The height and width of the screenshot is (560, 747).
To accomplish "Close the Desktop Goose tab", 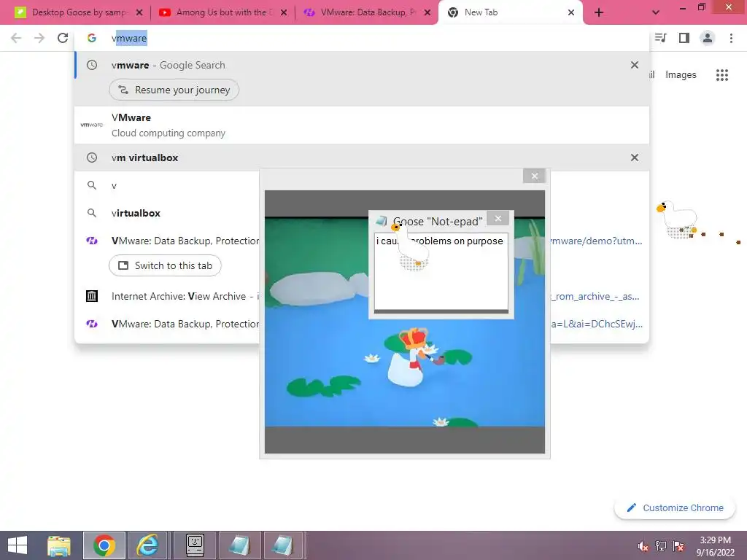I will pyautogui.click(x=139, y=12).
